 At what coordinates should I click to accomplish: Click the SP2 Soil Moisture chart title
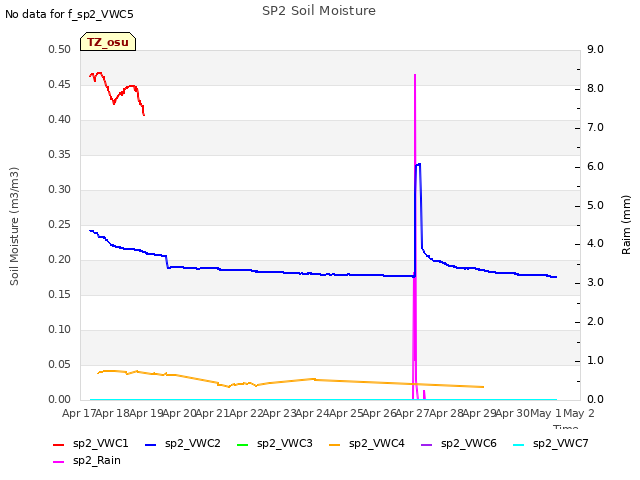coord(319,11)
